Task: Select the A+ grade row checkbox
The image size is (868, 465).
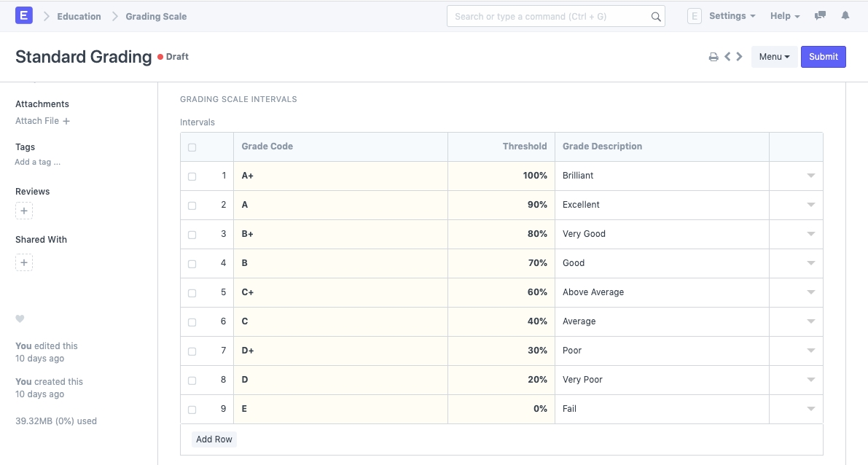Action: pyautogui.click(x=192, y=176)
